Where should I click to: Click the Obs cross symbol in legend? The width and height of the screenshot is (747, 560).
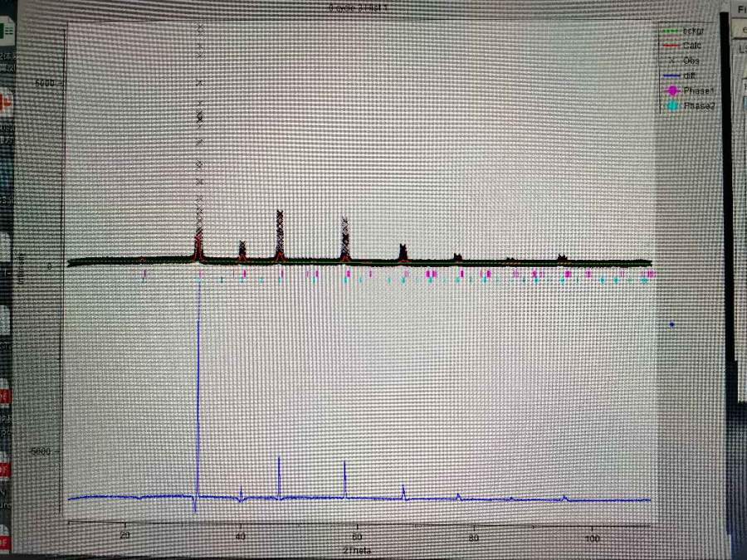(671, 61)
